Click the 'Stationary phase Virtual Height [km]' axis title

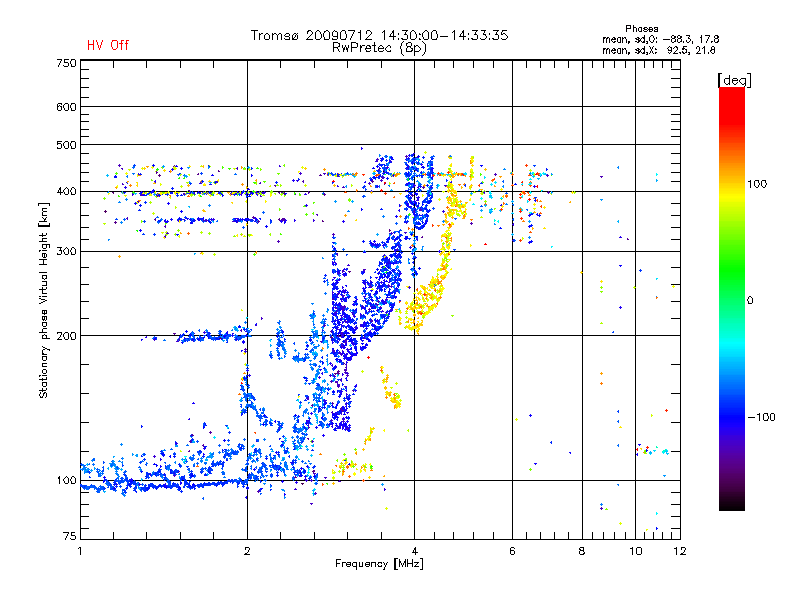[44, 300]
